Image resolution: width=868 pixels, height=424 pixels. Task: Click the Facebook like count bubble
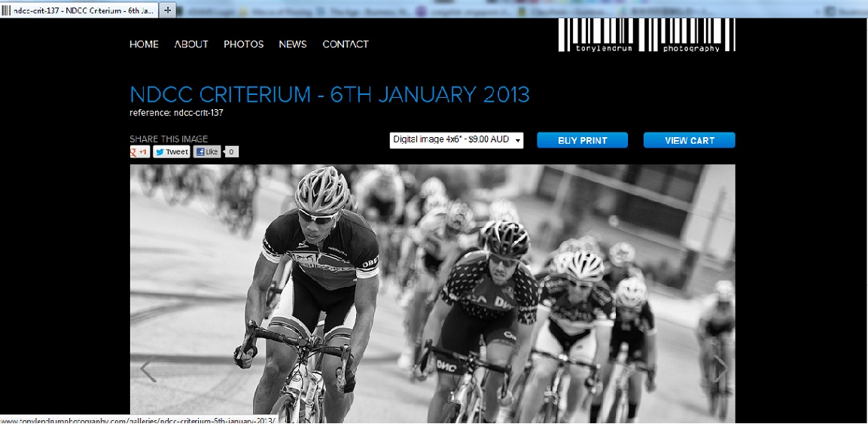[231, 151]
